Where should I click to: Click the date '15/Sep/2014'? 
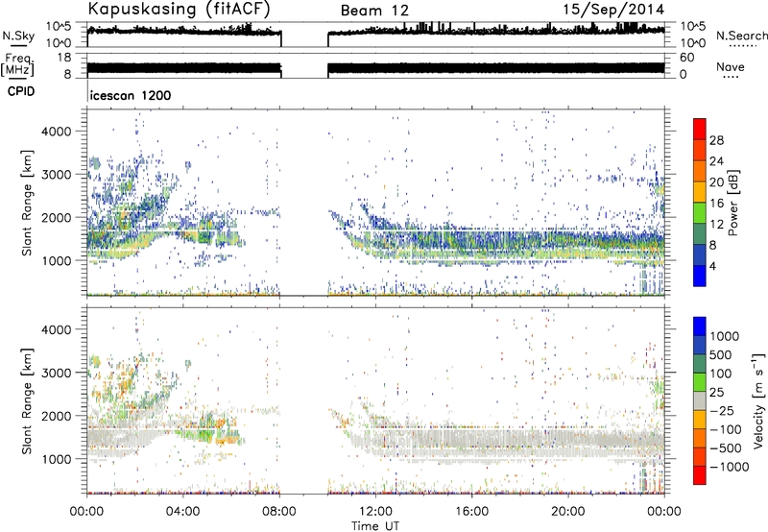(613, 10)
